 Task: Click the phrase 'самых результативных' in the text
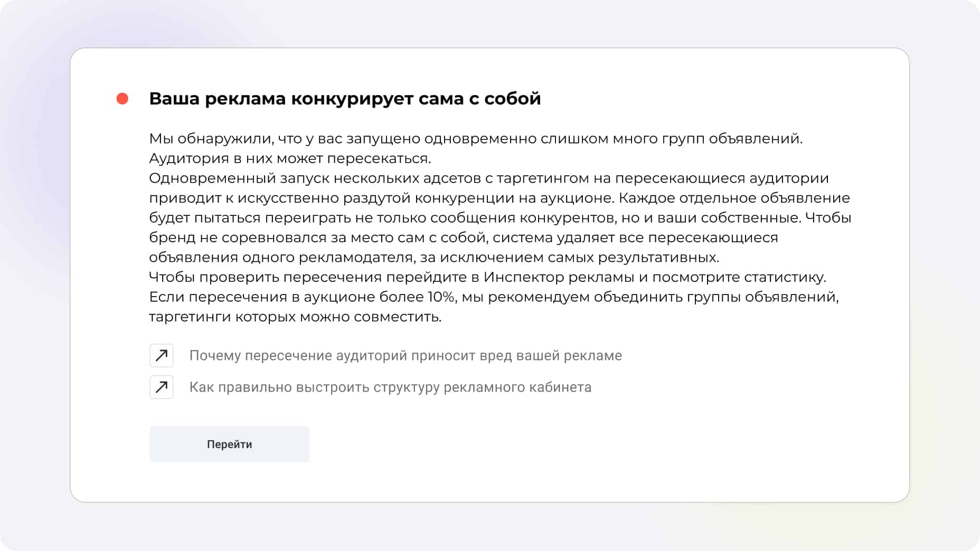(633, 257)
